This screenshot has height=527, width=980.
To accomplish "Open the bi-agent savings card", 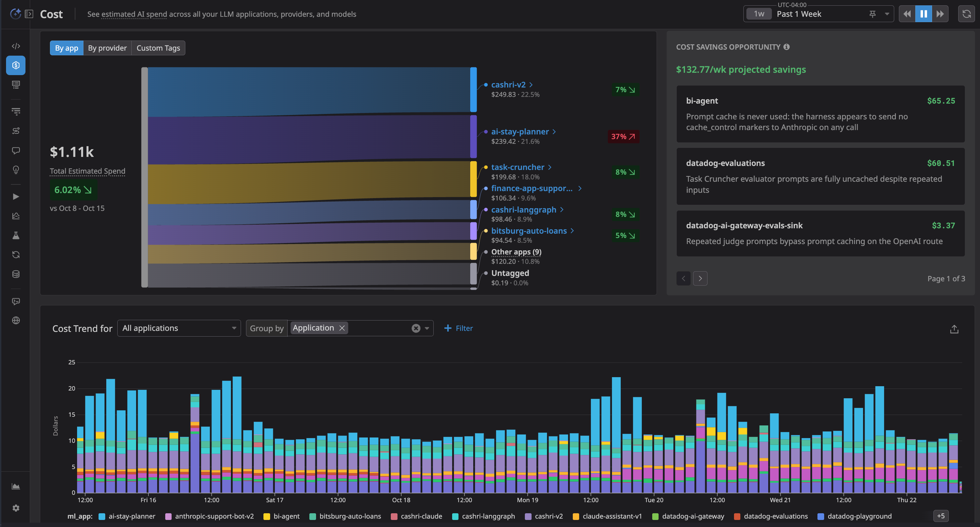I will 820,114.
